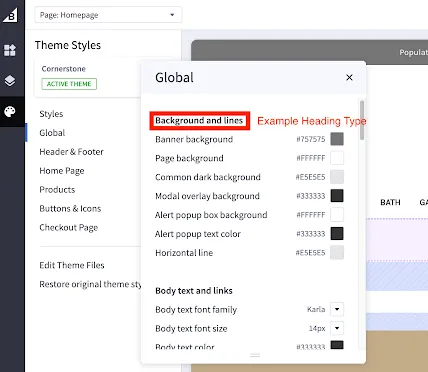This screenshot has height=372, width=428.
Task: Select Styles in the theme menu
Action: click(51, 114)
